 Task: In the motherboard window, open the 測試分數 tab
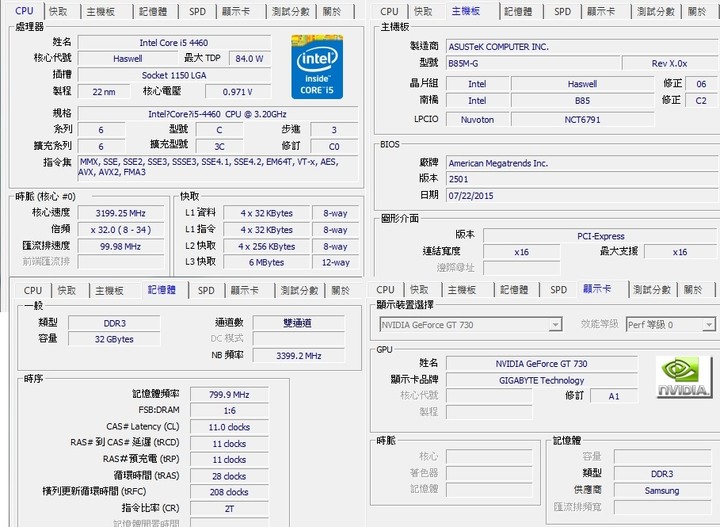click(656, 11)
